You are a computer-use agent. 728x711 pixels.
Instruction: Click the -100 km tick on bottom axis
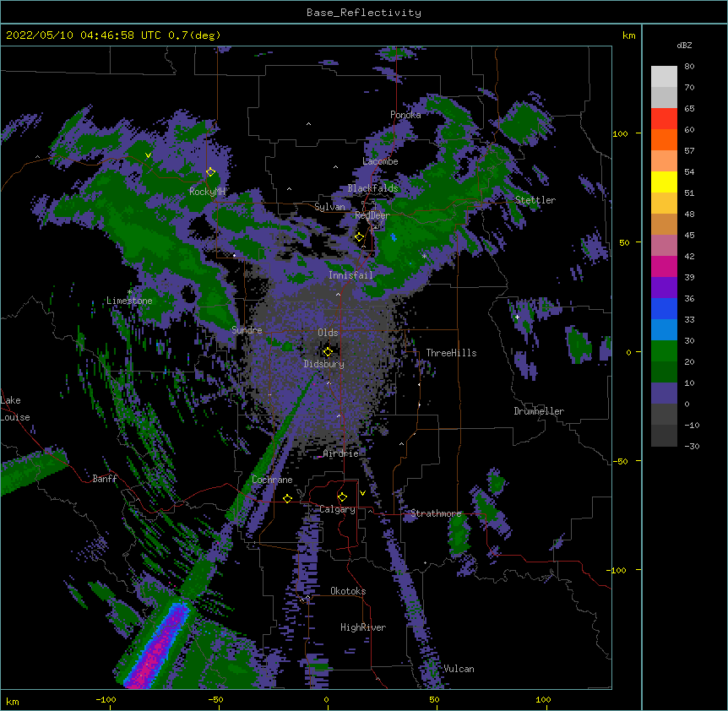pos(106,699)
